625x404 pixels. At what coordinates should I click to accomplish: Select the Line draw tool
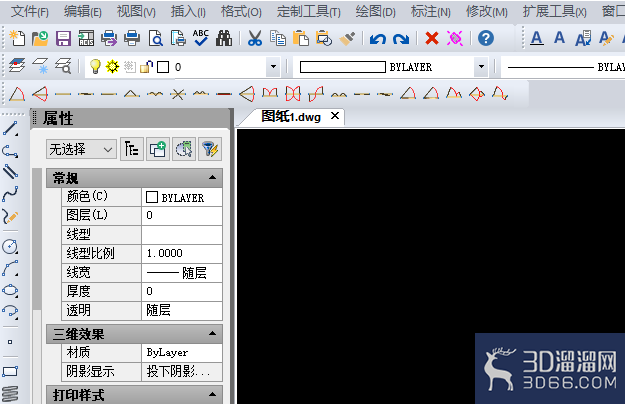click(x=10, y=129)
